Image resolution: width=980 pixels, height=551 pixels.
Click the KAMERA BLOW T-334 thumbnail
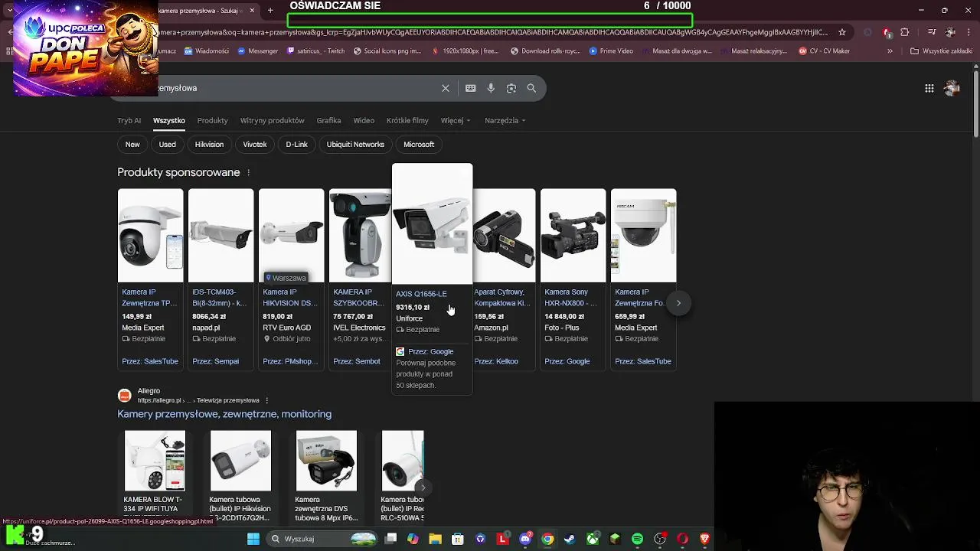pos(155,461)
